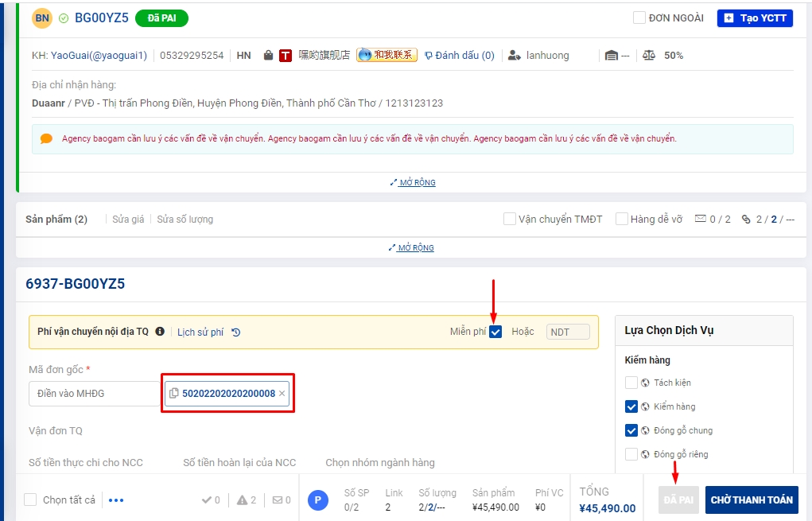Screen dimensions: 812x521
Task: Click the orange speech bubble note icon
Action: tap(46, 138)
